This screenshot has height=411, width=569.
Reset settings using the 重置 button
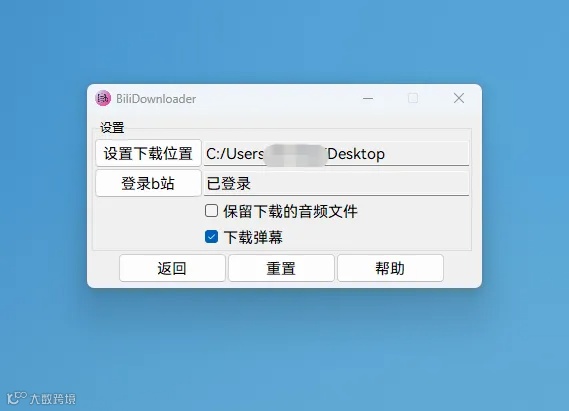click(x=281, y=268)
